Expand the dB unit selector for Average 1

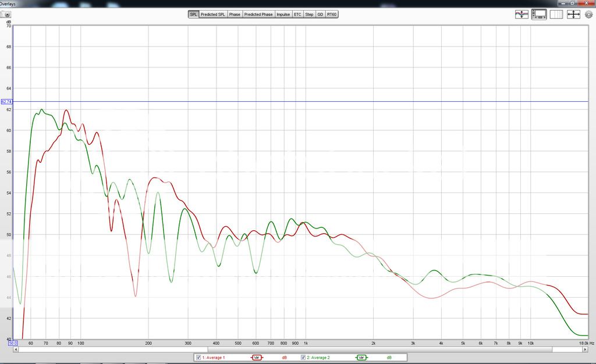285,358
